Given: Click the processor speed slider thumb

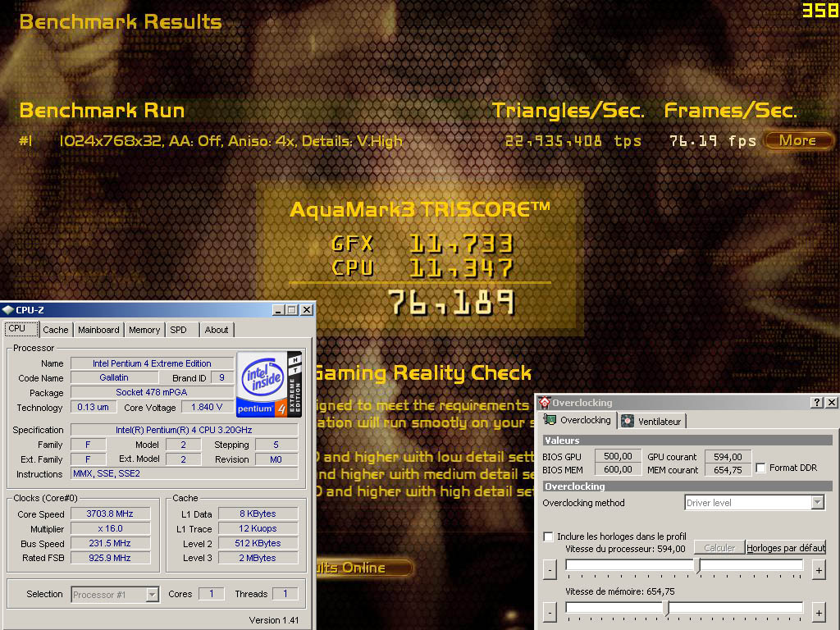Looking at the screenshot, I should (697, 566).
